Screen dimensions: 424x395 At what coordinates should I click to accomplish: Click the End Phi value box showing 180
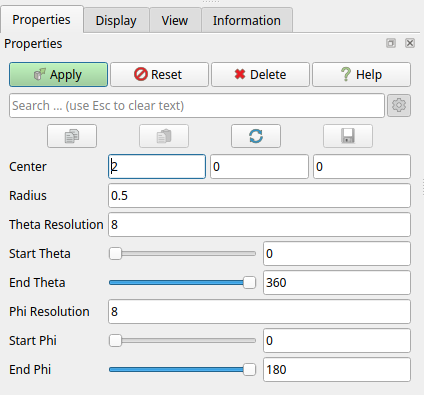[337, 370]
